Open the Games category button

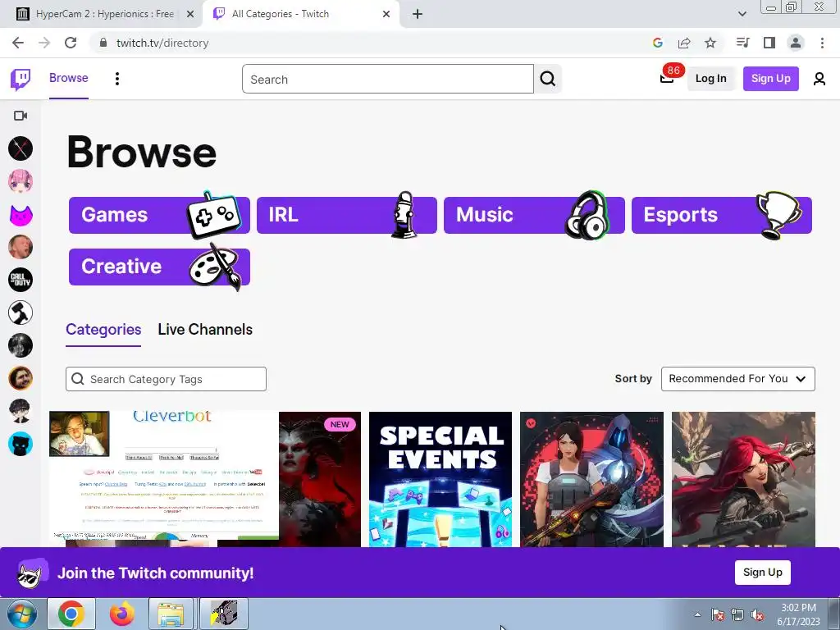coord(159,216)
